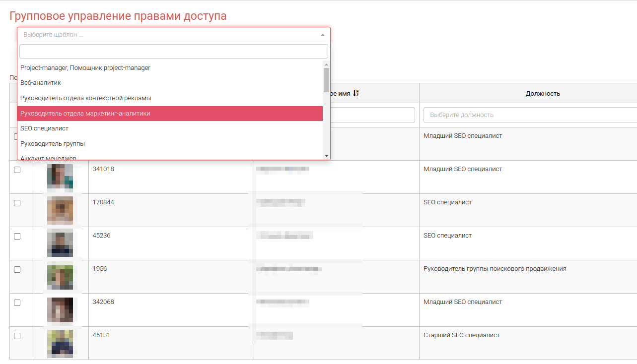The height and width of the screenshot is (364, 637).
Task: Click the scroll-up arrow in the template list
Action: point(326,64)
